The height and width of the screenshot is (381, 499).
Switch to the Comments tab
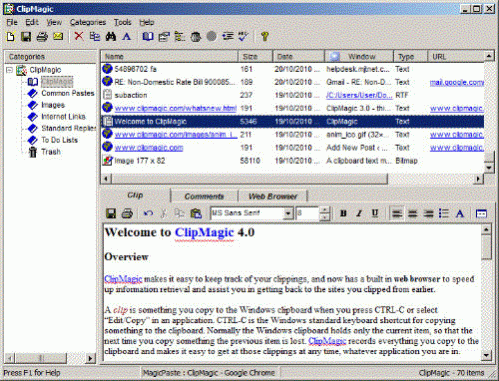[x=204, y=196]
